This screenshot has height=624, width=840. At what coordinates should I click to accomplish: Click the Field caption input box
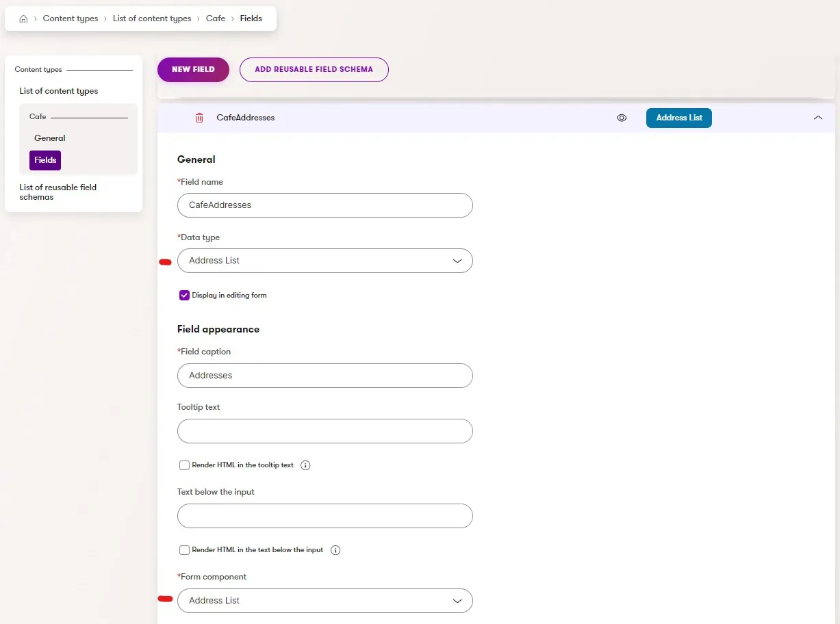(325, 376)
